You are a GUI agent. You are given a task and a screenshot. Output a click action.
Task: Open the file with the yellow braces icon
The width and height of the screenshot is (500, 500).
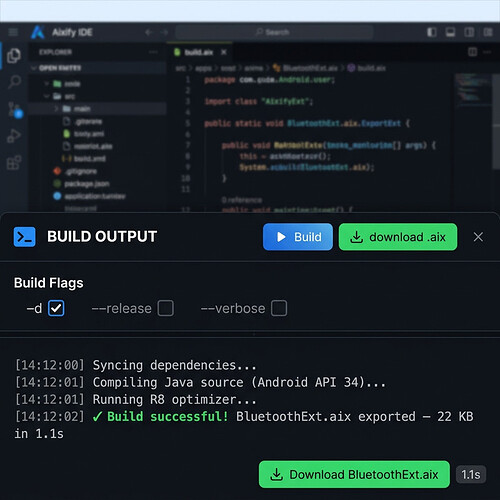[83, 159]
